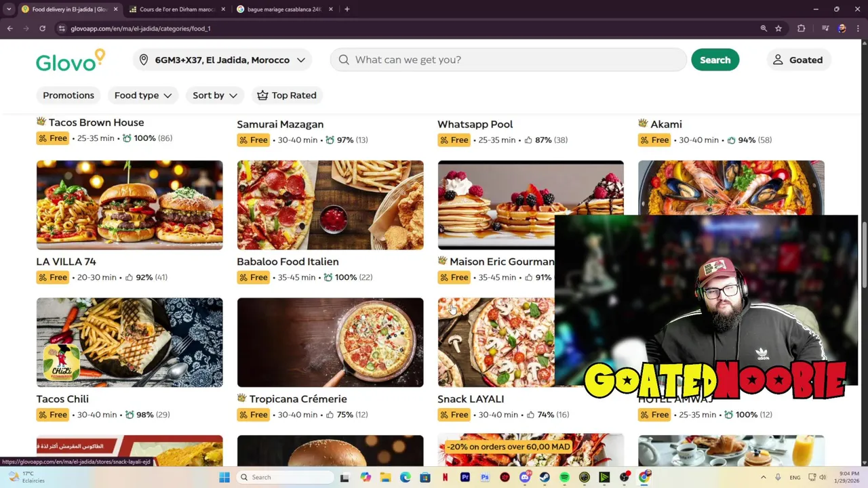This screenshot has width=868, height=488.
Task: Click the -20% on orders over 60,00 MAD banner
Action: point(508,447)
